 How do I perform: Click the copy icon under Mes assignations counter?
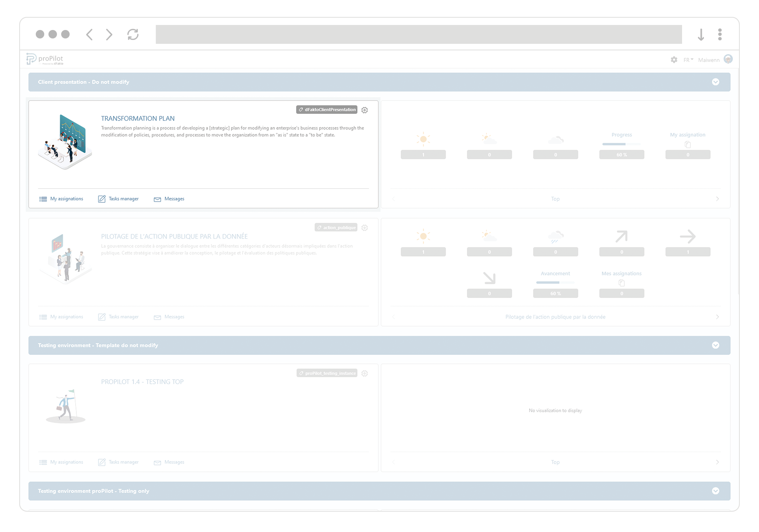pyautogui.click(x=622, y=283)
